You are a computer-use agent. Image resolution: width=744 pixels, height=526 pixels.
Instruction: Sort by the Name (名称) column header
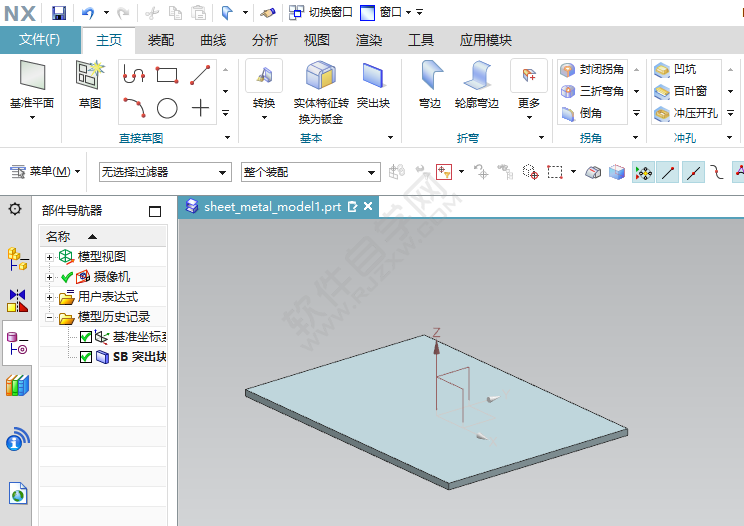pyautogui.click(x=102, y=236)
